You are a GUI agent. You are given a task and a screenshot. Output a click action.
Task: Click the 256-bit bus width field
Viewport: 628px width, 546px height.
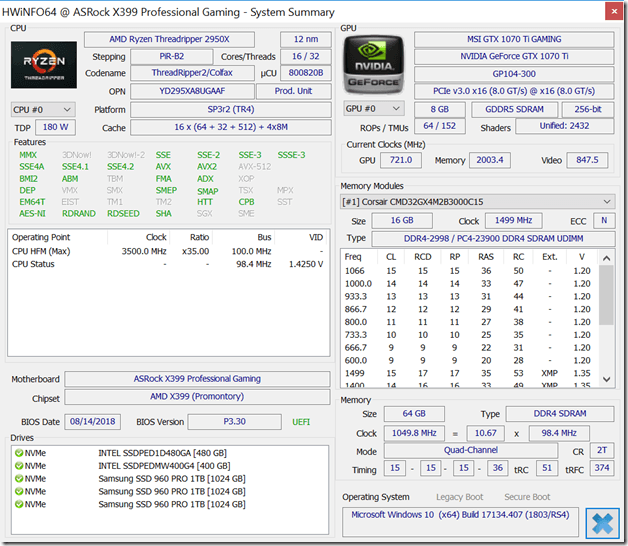(x=588, y=109)
